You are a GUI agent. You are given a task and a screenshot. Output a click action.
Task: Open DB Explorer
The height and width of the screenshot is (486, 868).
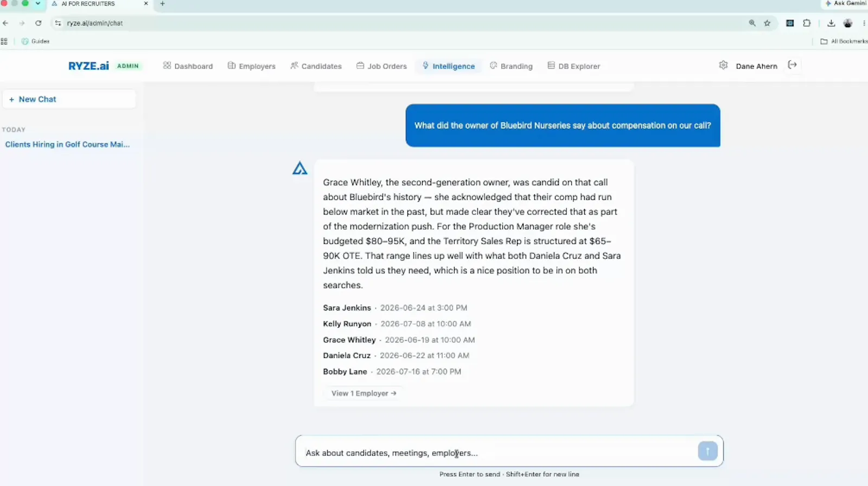coord(574,66)
